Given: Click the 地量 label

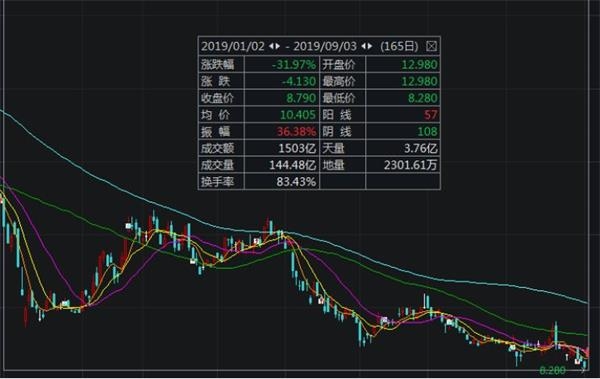Looking at the screenshot, I should 333,165.
